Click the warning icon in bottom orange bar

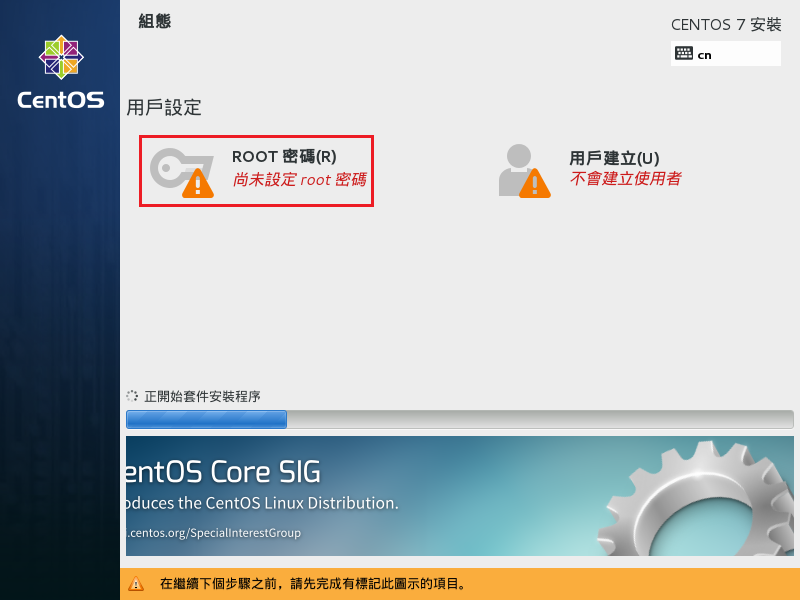136,583
